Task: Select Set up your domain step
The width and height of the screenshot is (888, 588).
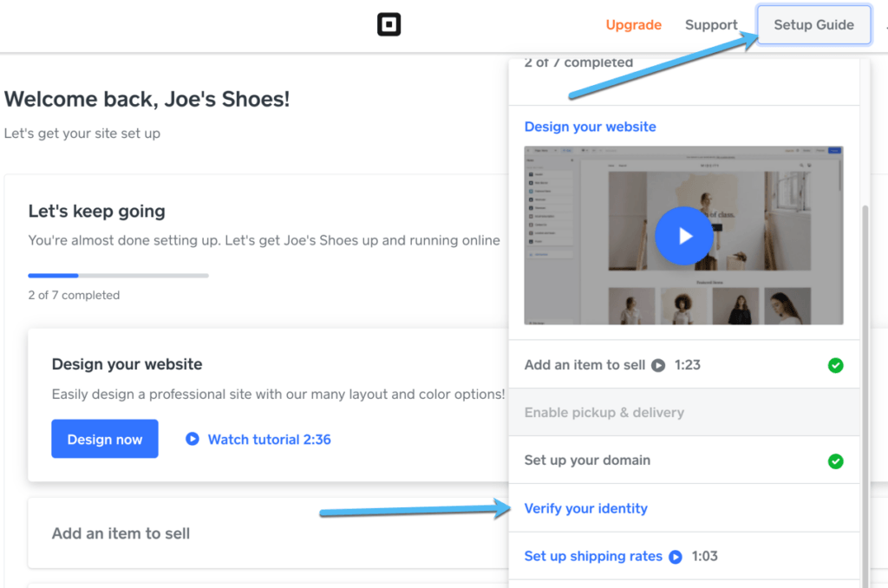Action: pos(587,461)
